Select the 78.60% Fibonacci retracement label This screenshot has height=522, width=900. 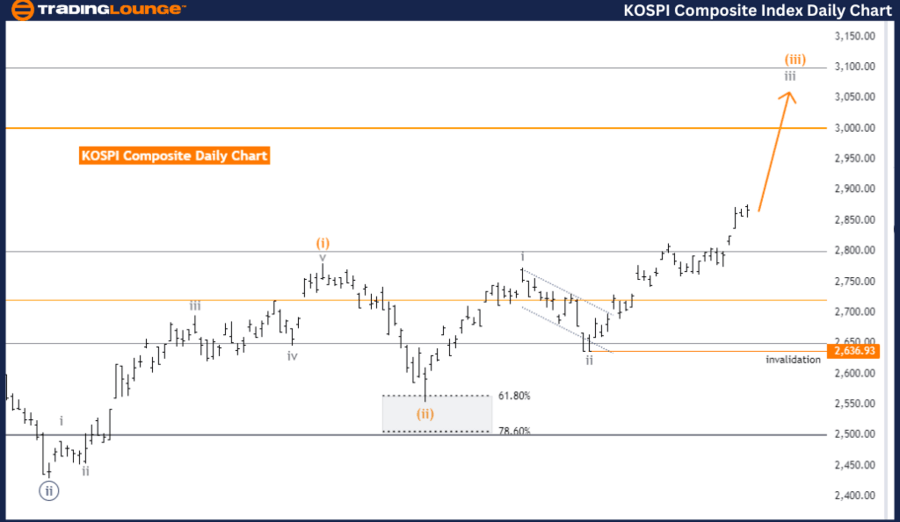513,431
